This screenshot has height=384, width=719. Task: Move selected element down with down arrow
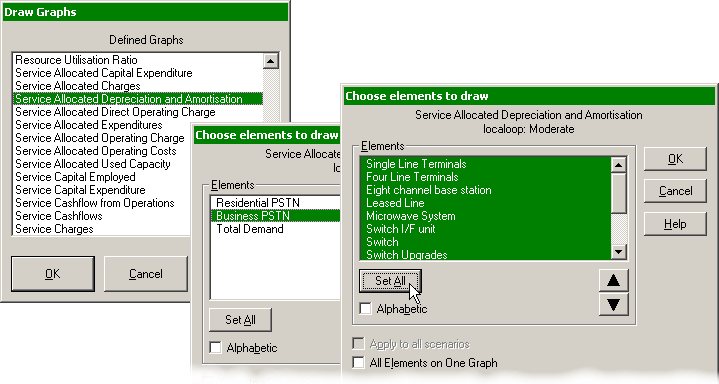tap(614, 304)
